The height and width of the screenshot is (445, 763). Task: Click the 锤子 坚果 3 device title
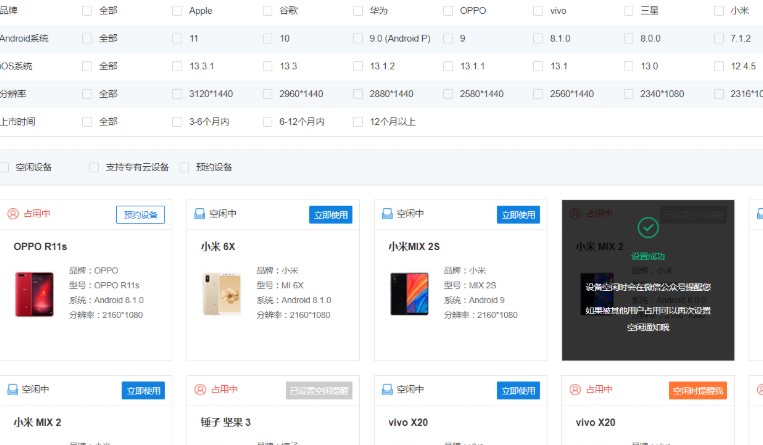point(226,423)
